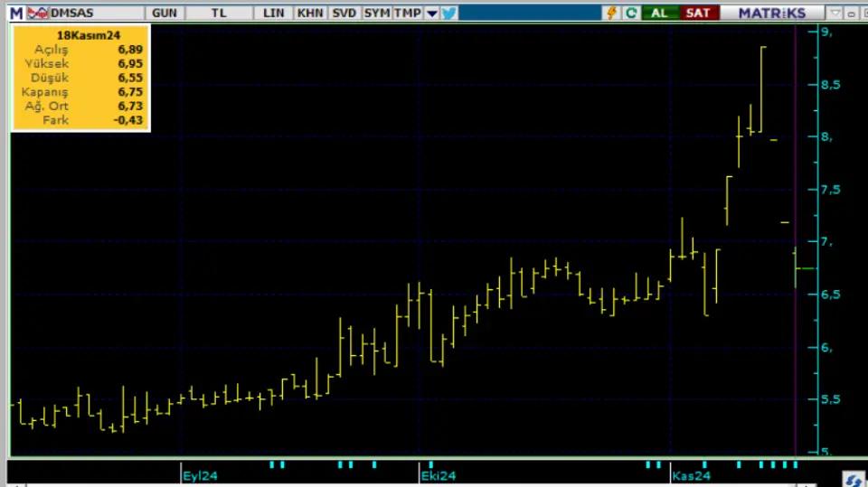Click the 8,5 price axis label
868x487 pixels.
pos(830,85)
